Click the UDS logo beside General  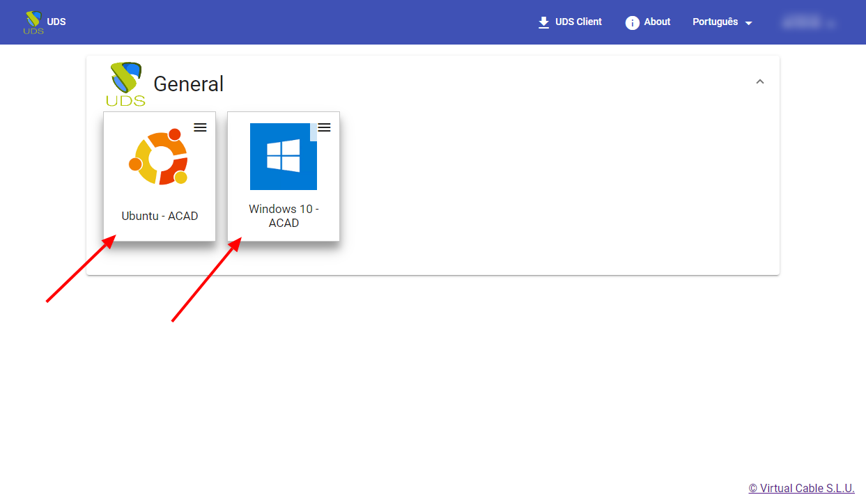click(x=125, y=84)
